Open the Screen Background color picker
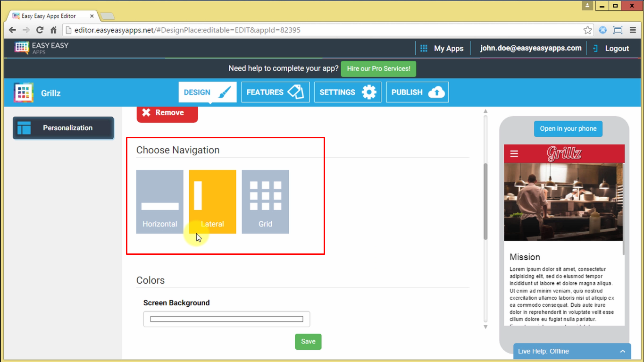 coord(226,319)
